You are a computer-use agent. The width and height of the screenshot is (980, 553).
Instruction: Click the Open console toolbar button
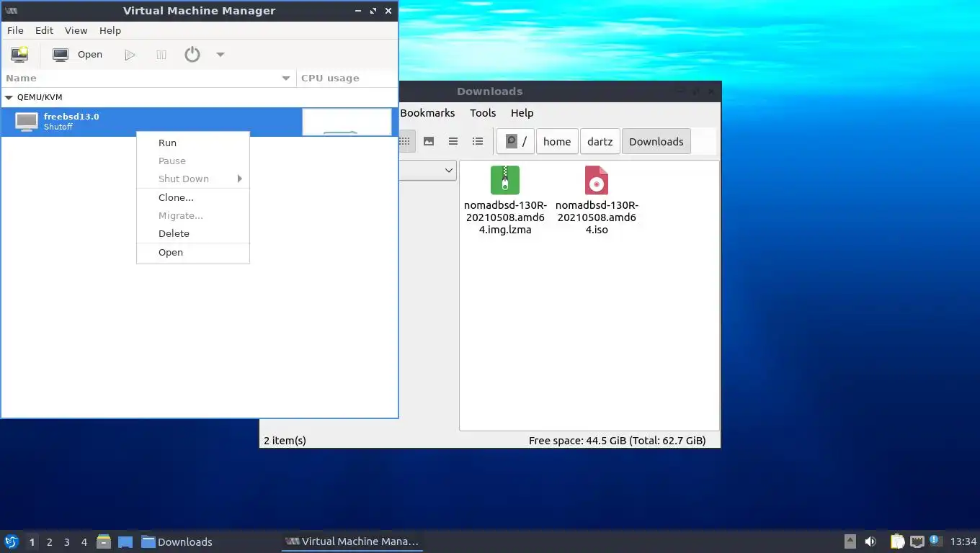[78, 54]
